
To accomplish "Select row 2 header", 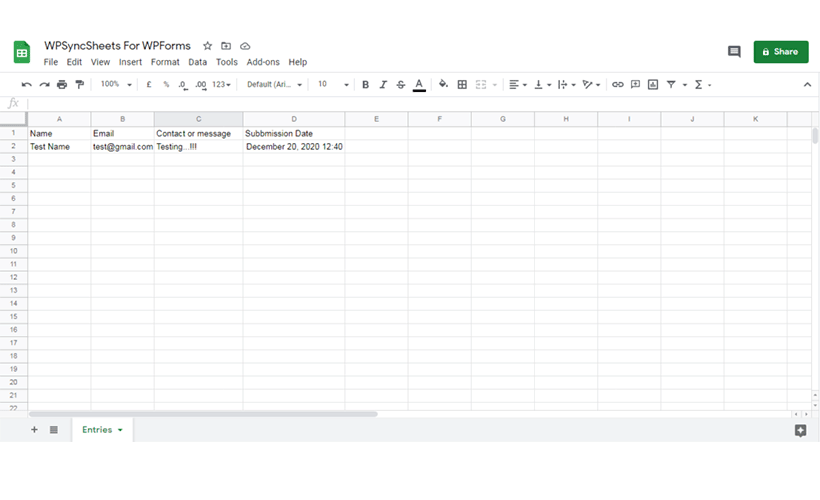I will [14, 146].
